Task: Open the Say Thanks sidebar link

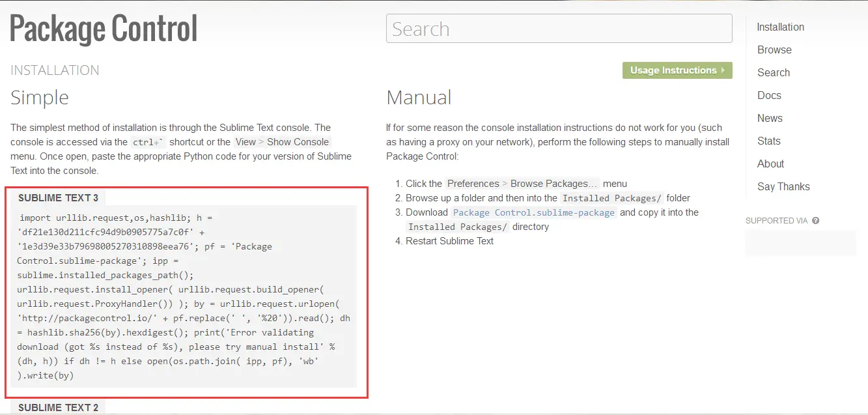Action: click(x=783, y=186)
